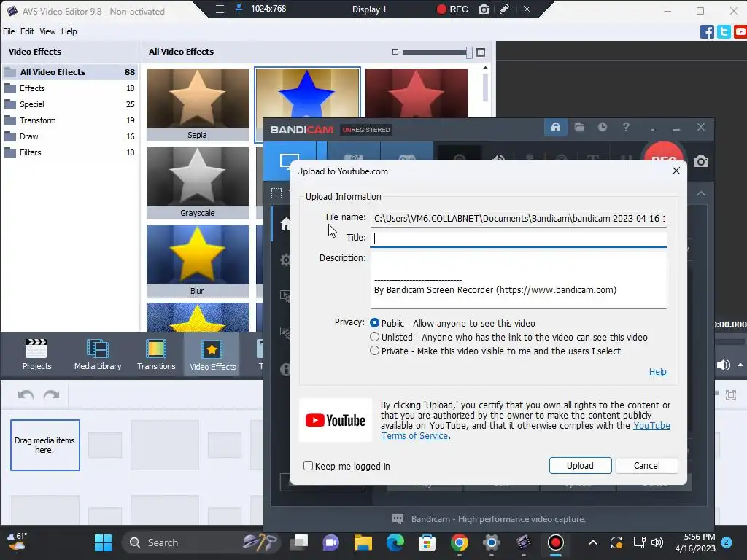The width and height of the screenshot is (747, 560).
Task: Open Google Chrome from taskbar
Action: (x=460, y=542)
